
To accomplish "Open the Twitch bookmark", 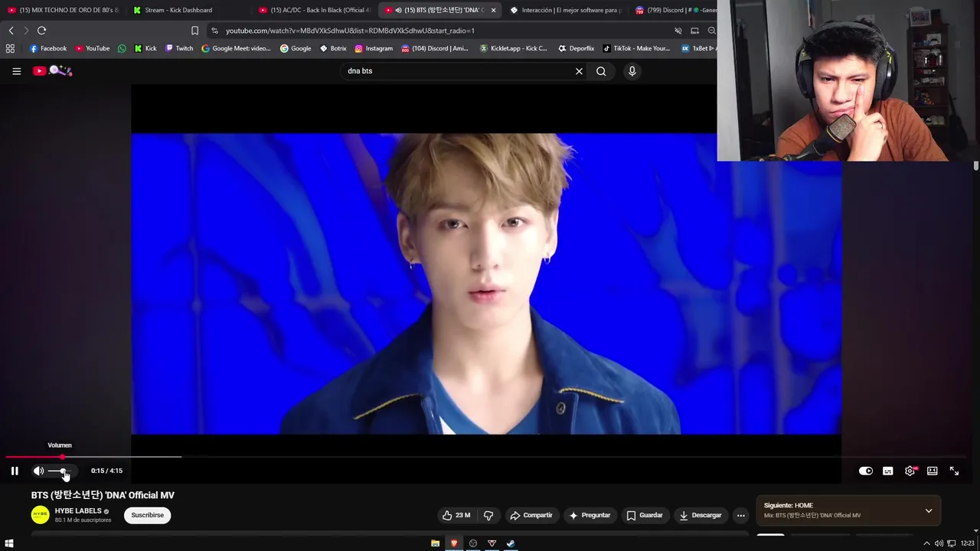I will [179, 48].
